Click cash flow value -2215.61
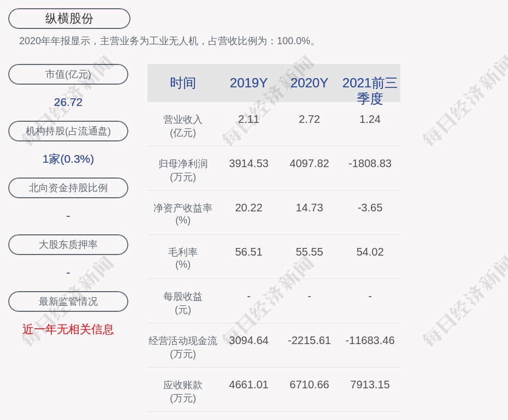The width and height of the screenshot is (508, 420). (309, 341)
